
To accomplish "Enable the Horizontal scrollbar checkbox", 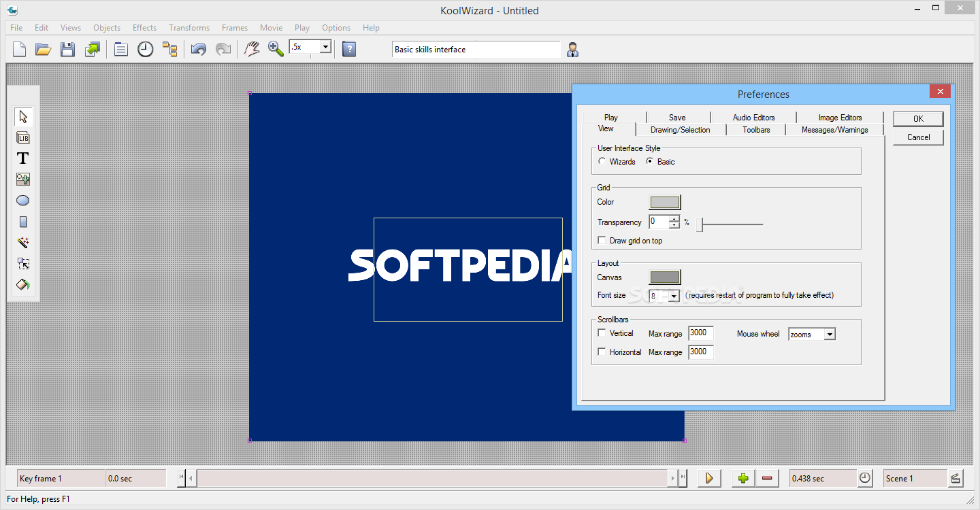I will 602,352.
